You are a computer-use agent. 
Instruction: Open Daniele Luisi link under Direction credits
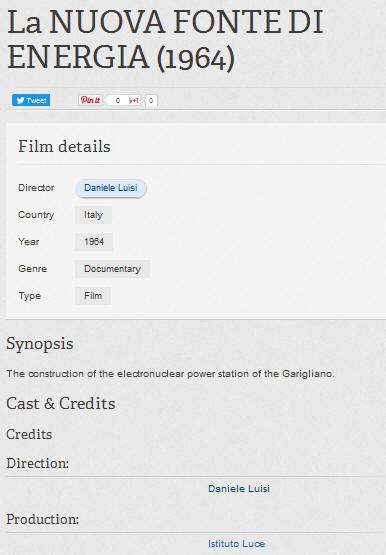tap(239, 489)
